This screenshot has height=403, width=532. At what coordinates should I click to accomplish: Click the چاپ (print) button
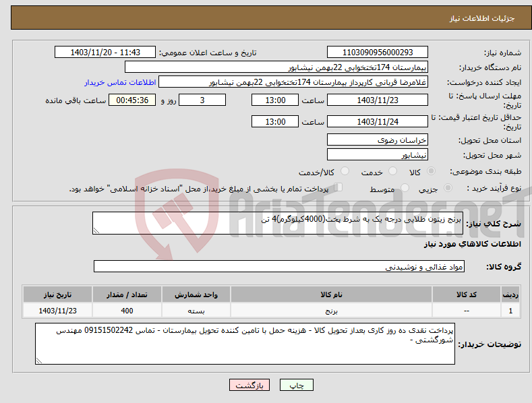click(x=296, y=385)
